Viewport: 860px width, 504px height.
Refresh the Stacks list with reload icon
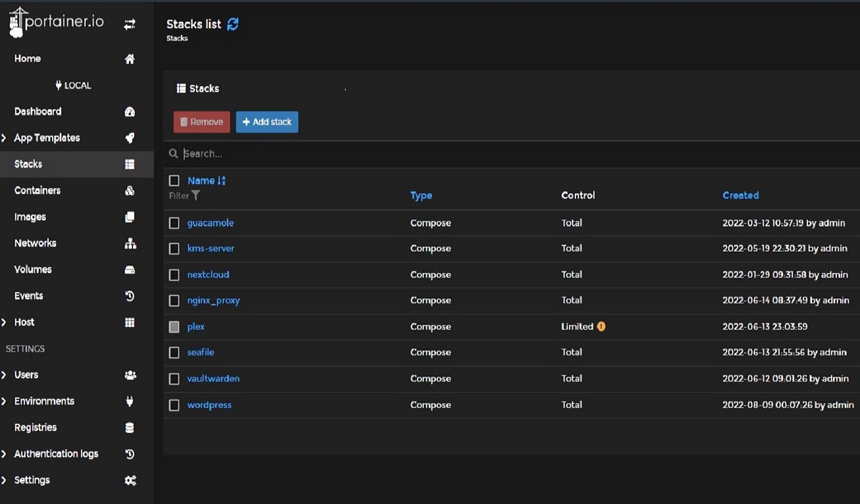(232, 24)
